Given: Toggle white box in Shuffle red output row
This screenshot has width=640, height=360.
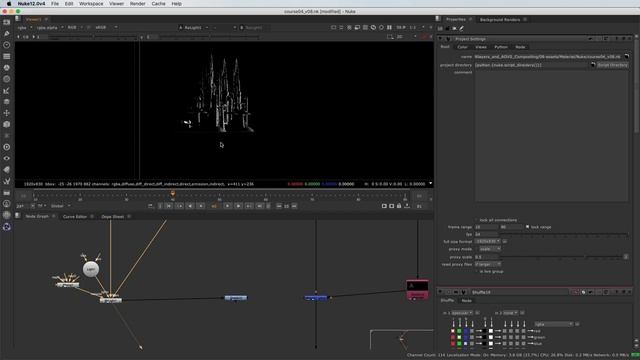Looking at the screenshot, I should (x=491, y=331).
